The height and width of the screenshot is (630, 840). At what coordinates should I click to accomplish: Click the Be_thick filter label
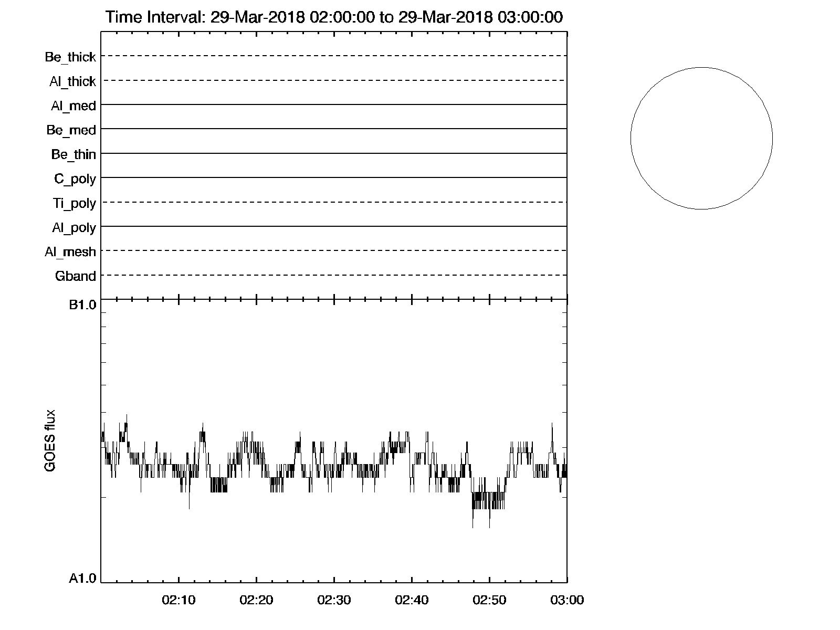pyautogui.click(x=70, y=57)
